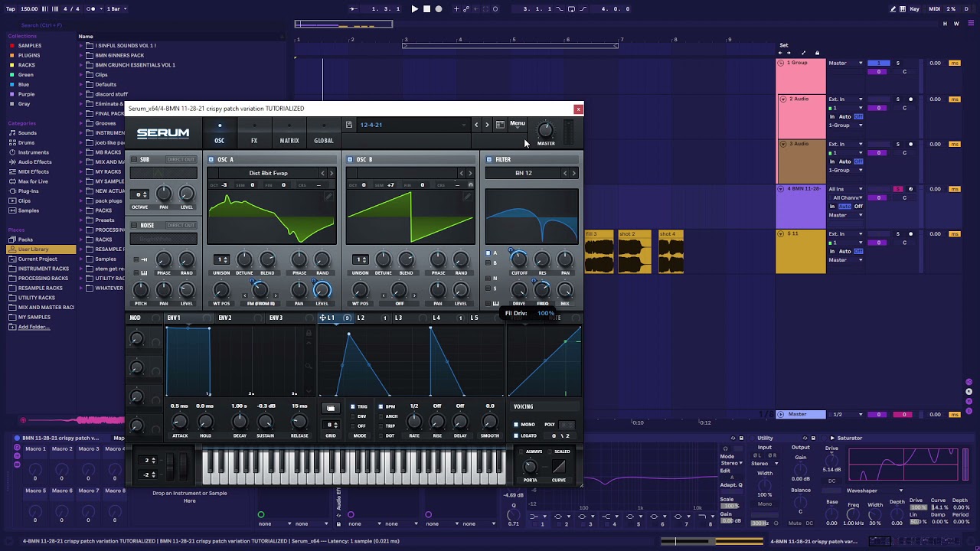Image resolution: width=980 pixels, height=551 pixels.
Task: Open the Serum preset browser icon
Action: [x=500, y=125]
